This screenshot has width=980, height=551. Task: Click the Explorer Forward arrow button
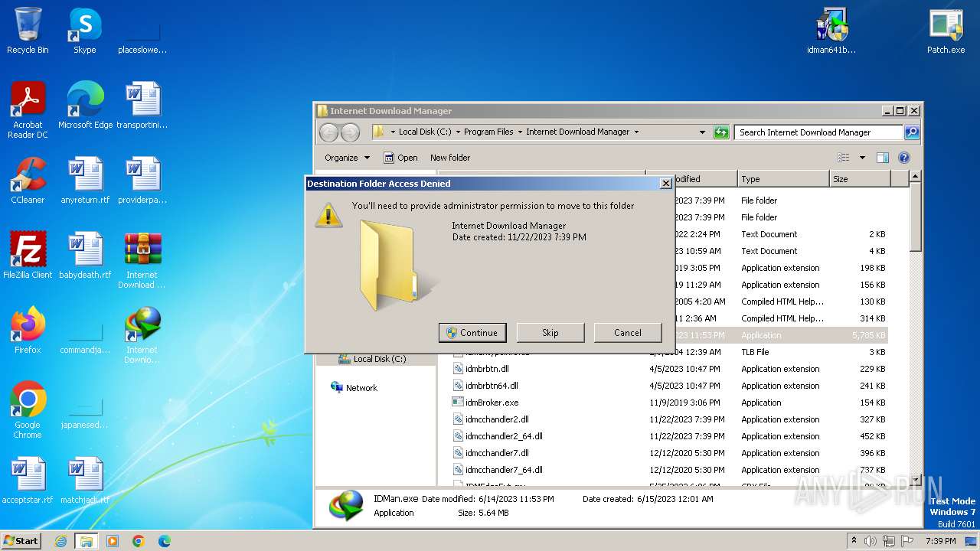350,132
